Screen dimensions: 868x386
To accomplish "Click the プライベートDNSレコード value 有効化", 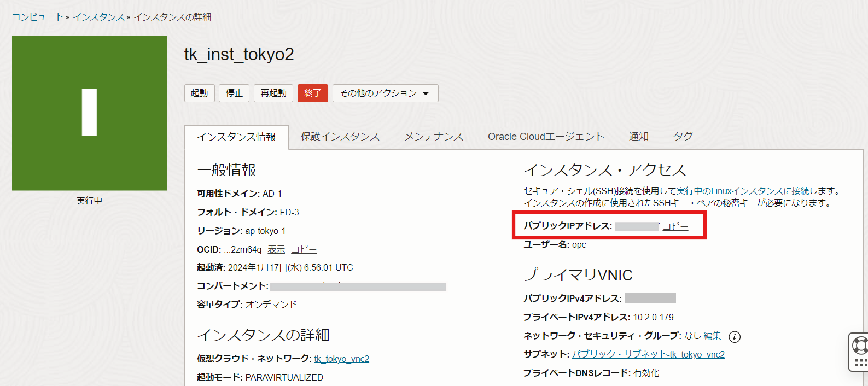I will (646, 373).
